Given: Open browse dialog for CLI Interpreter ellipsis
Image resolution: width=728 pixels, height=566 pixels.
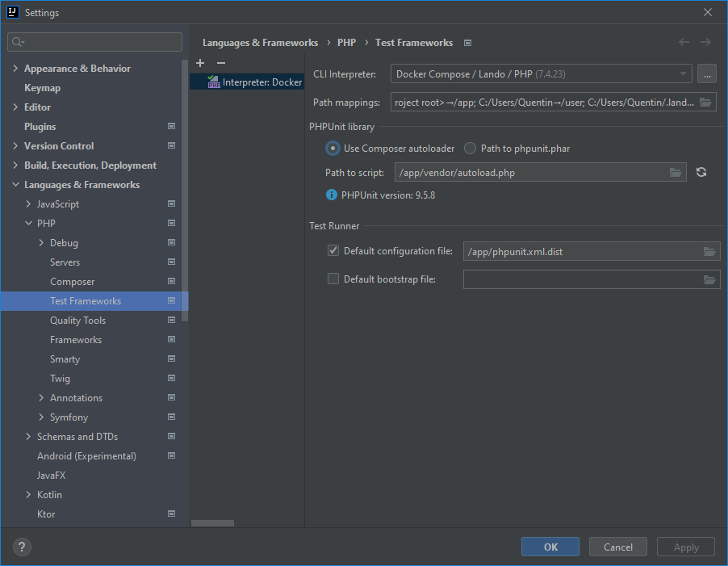Looking at the screenshot, I should tap(706, 74).
